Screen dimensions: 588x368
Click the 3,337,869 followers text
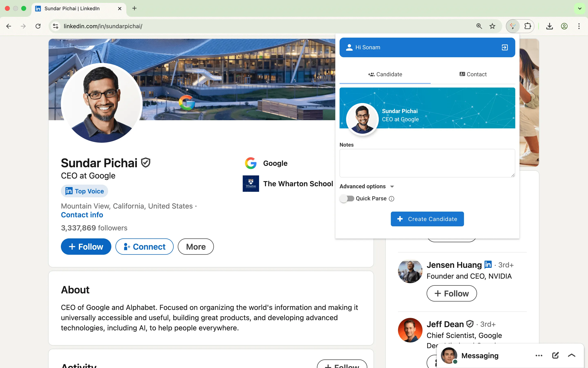[94, 228]
